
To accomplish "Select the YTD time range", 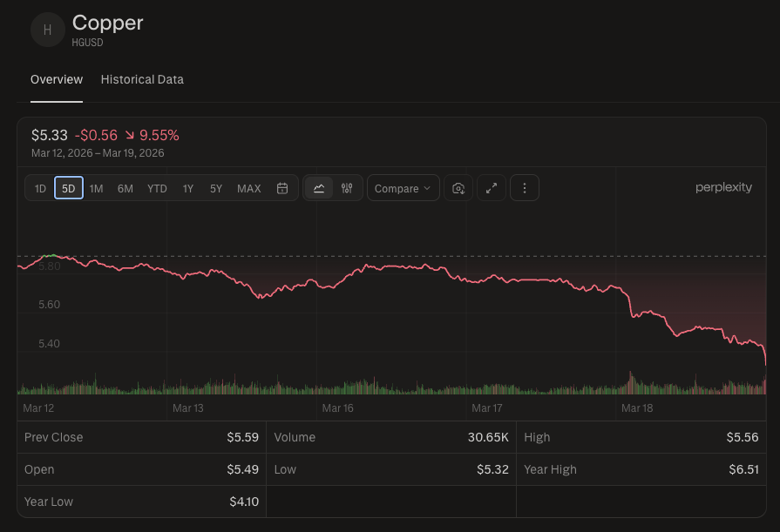I will (157, 188).
